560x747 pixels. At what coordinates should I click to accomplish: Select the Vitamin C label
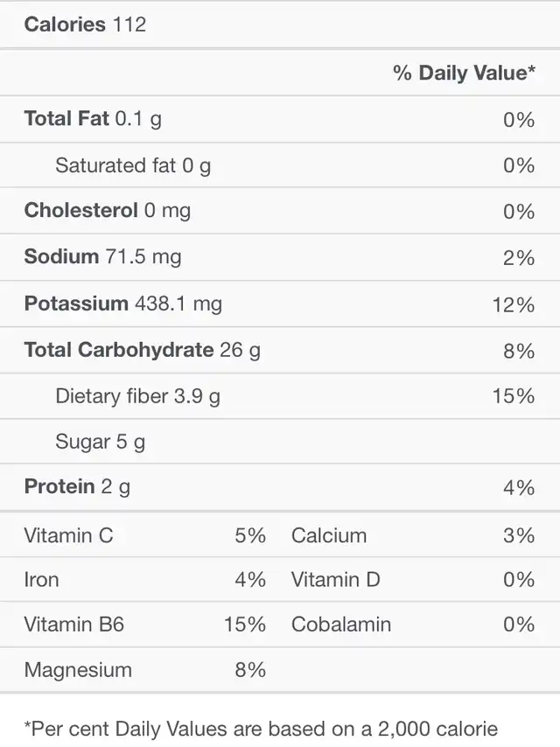point(69,535)
